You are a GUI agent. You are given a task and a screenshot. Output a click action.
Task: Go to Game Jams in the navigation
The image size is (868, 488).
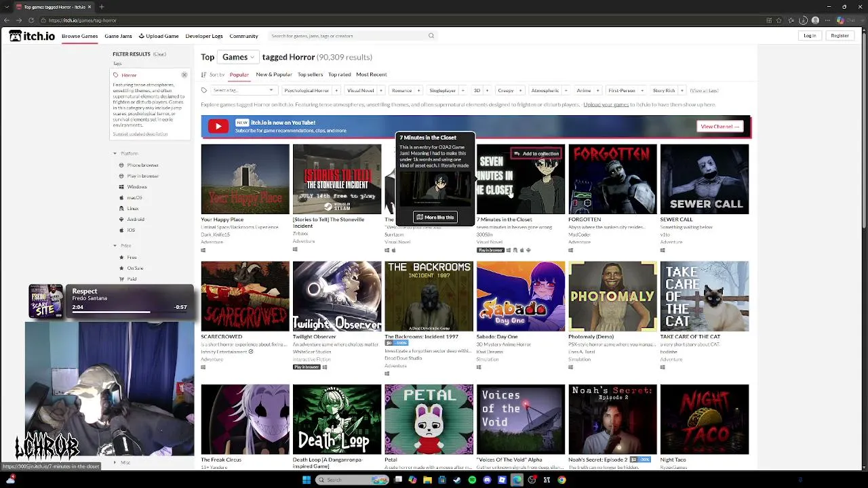[118, 36]
